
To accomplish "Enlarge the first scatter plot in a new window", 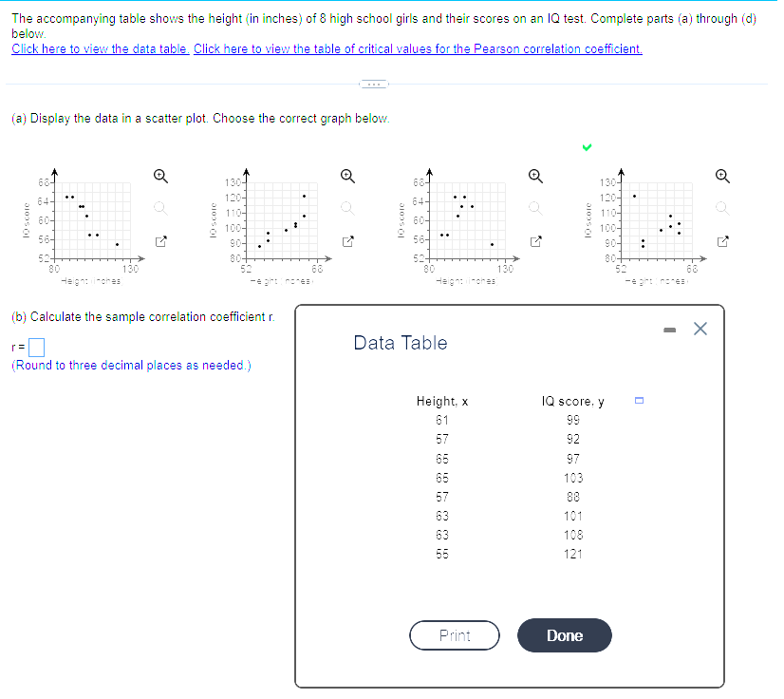I will tap(159, 241).
